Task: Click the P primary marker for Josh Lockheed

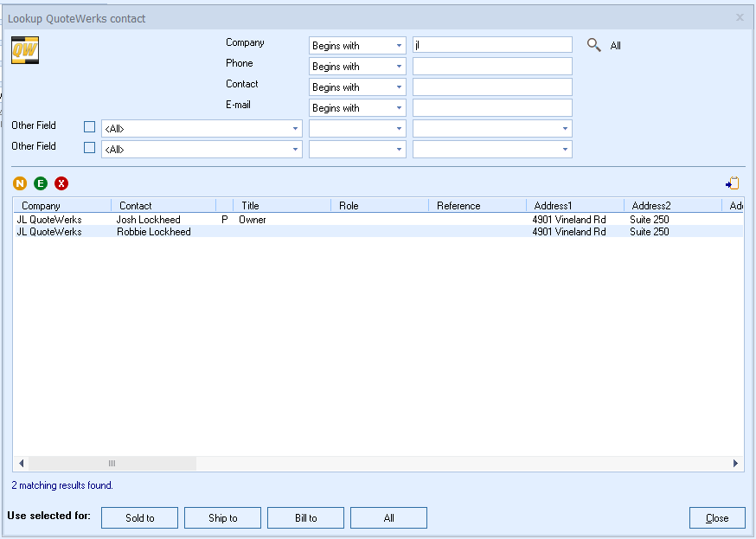Action: pyautogui.click(x=225, y=220)
